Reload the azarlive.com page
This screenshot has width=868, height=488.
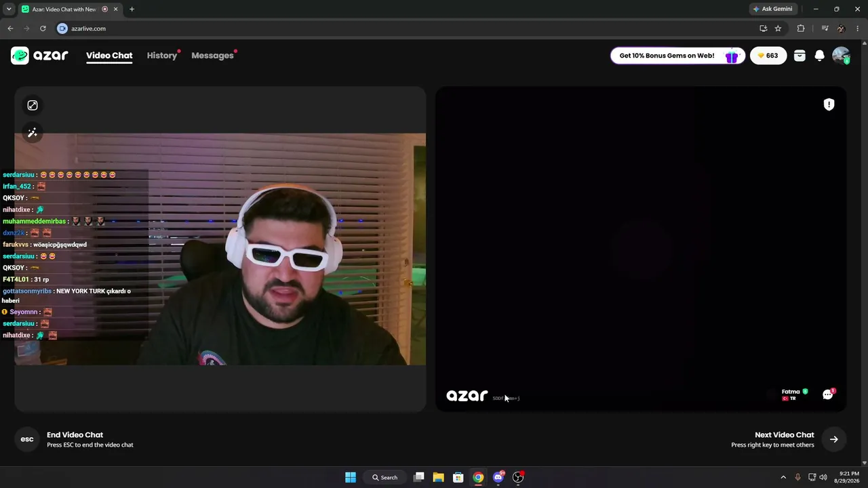click(x=43, y=28)
